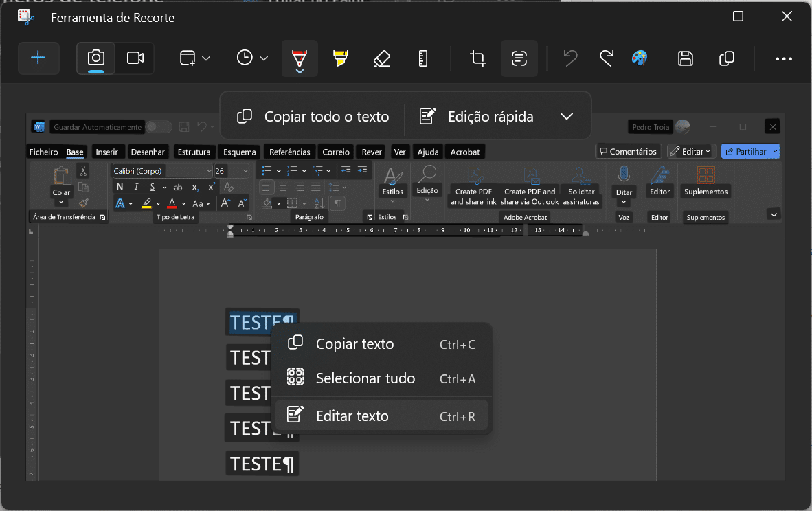Toggle the Text actions button
This screenshot has width=812, height=511.
519,58
